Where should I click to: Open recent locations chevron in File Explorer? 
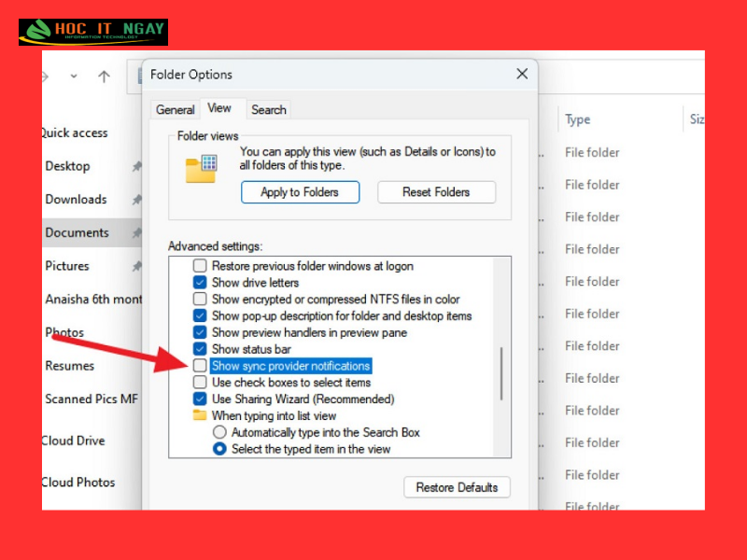coord(74,76)
